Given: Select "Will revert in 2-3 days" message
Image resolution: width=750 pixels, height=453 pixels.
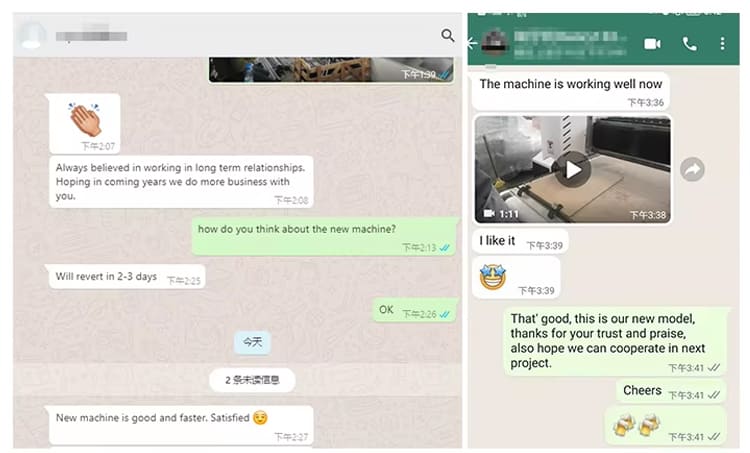Looking at the screenshot, I should tap(127, 277).
